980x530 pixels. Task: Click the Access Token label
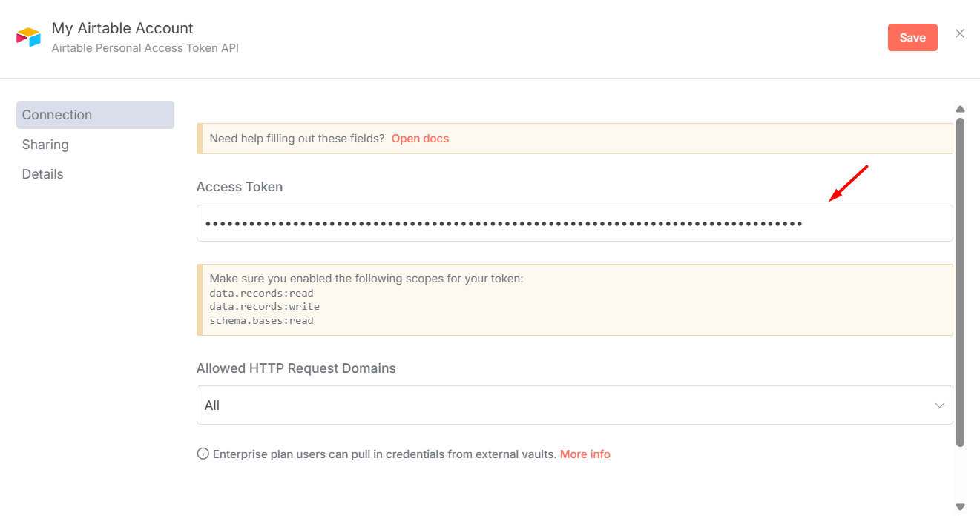(x=240, y=187)
